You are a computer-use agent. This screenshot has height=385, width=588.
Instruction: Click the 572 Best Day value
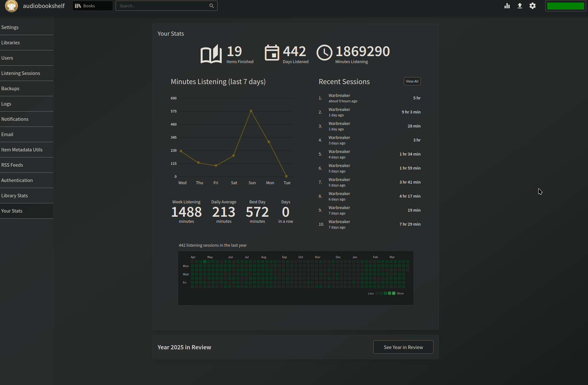(257, 212)
